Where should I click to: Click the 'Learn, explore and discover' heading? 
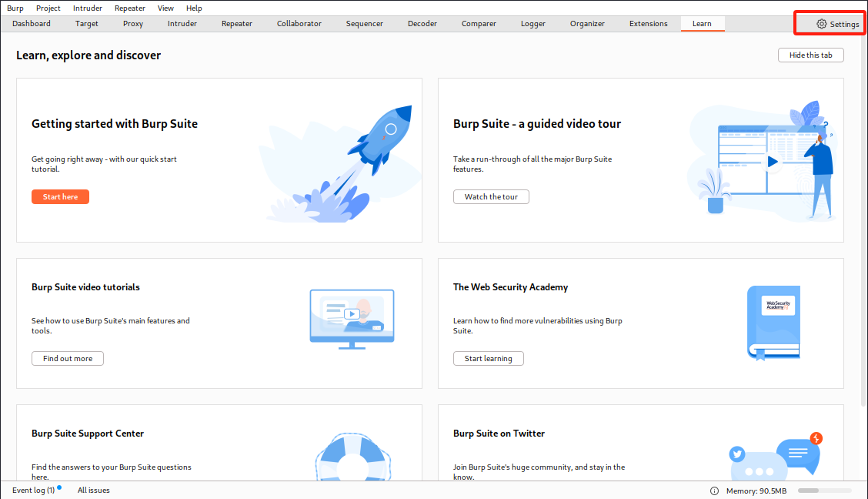[x=88, y=55]
